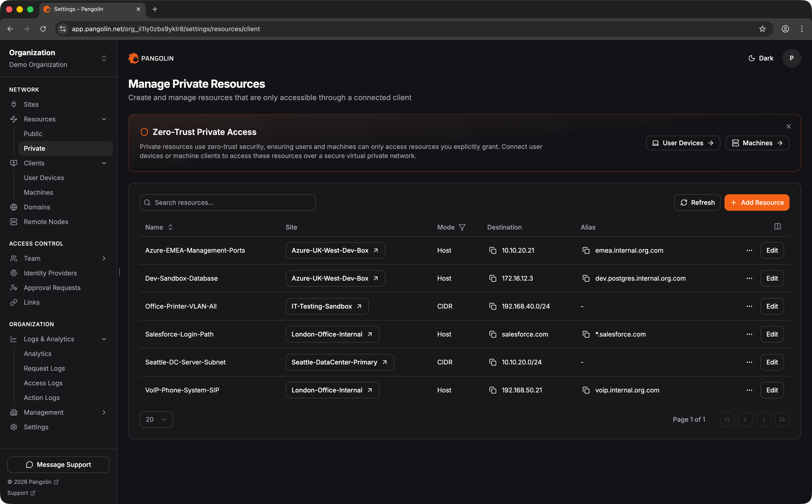The height and width of the screenshot is (504, 812).
Task: Open the Organization selector dropdown
Action: coord(104,58)
